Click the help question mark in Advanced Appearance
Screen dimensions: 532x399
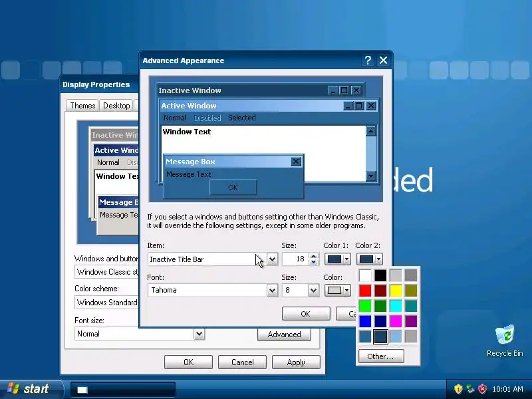pyautogui.click(x=368, y=61)
